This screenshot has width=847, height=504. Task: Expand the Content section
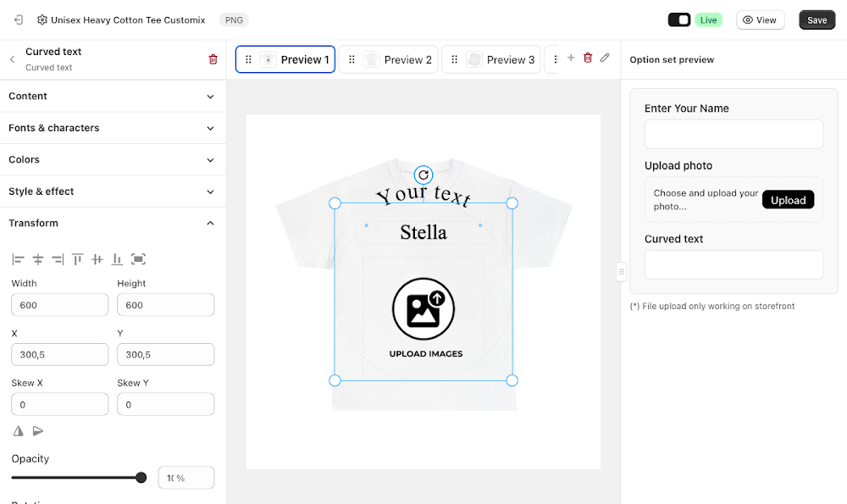point(113,97)
